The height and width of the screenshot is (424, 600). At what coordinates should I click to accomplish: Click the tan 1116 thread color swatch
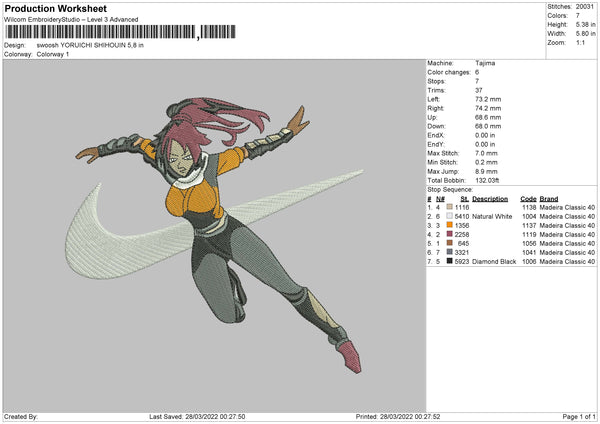pyautogui.click(x=449, y=207)
